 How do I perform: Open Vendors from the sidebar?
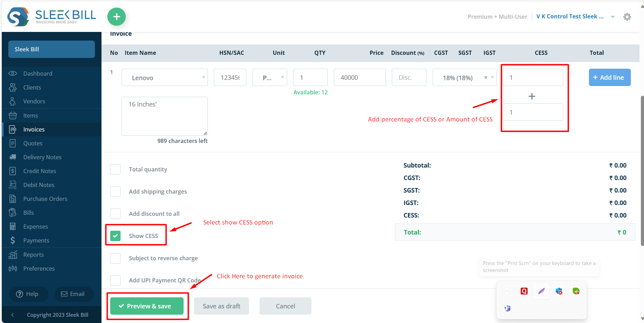(x=34, y=101)
